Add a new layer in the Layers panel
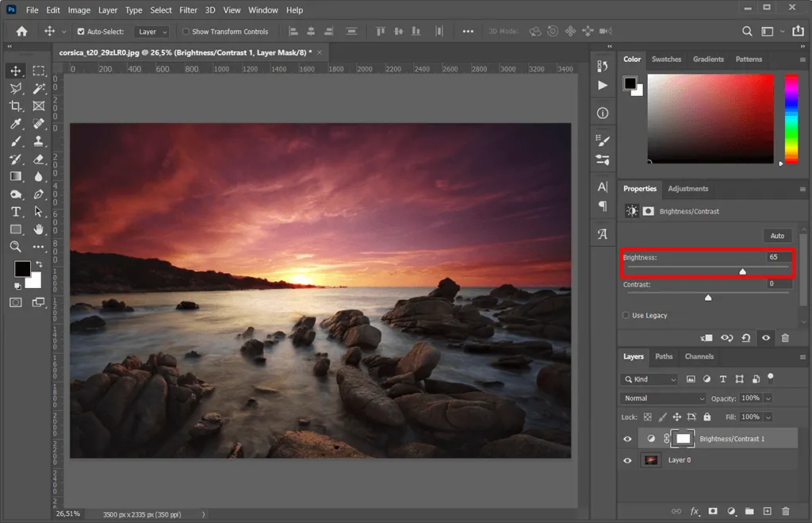This screenshot has width=812, height=523. [x=766, y=511]
